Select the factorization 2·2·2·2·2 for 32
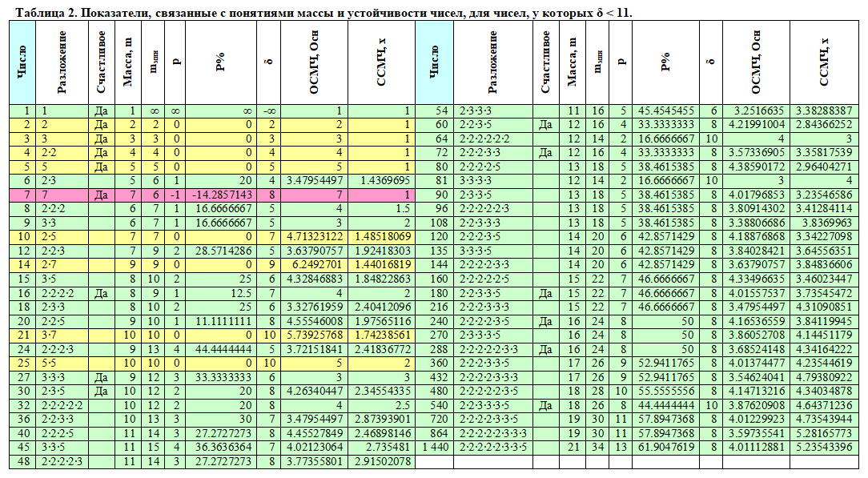Viewport: 868px width, 478px height. tap(62, 405)
